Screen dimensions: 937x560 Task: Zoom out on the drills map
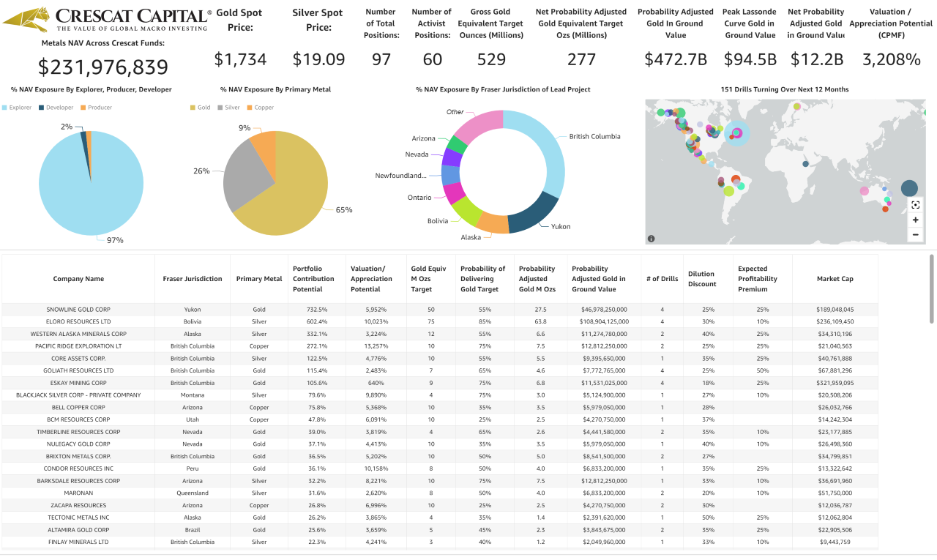[x=915, y=235]
